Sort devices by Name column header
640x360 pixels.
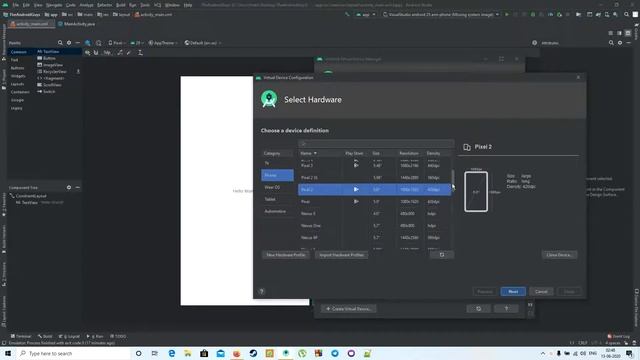(x=309, y=153)
